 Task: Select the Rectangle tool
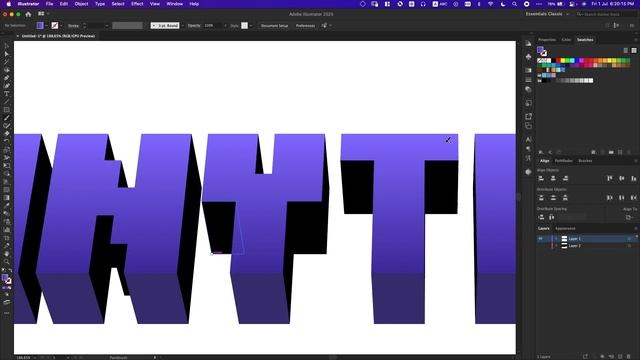(x=7, y=110)
